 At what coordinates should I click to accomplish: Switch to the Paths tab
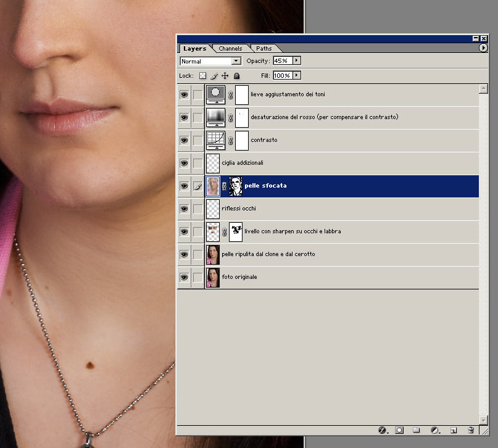(264, 49)
